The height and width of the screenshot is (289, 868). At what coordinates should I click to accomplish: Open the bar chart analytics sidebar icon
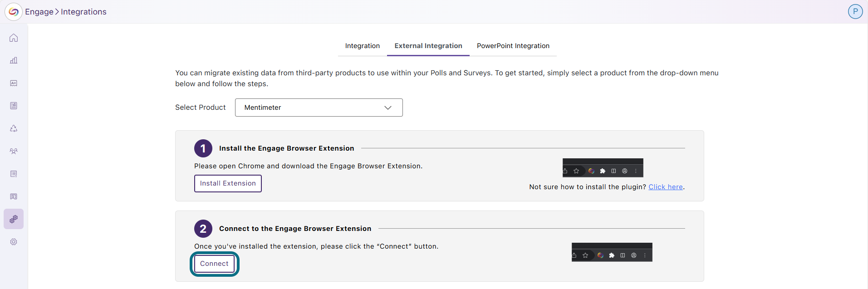[14, 60]
